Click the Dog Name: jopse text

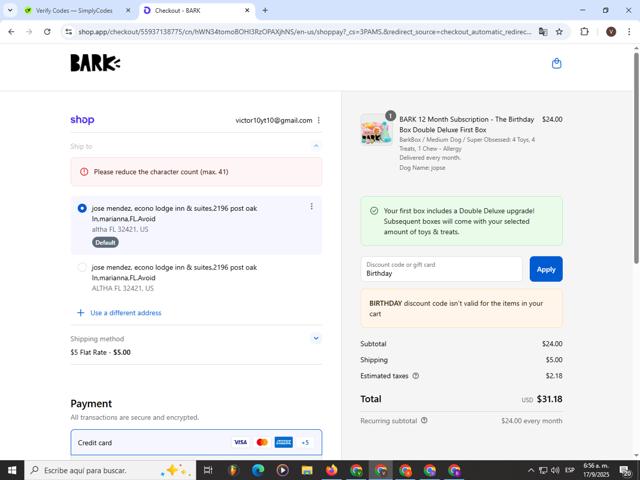[x=422, y=168]
